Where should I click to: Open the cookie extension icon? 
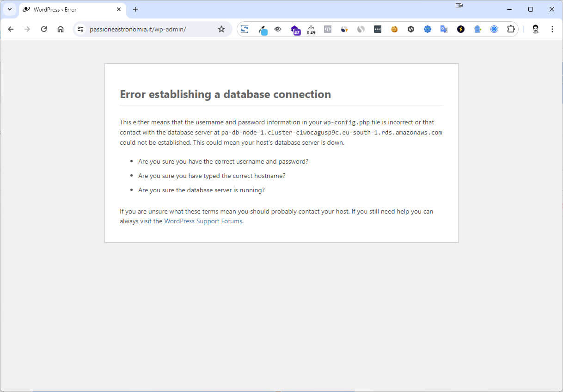[x=394, y=29]
